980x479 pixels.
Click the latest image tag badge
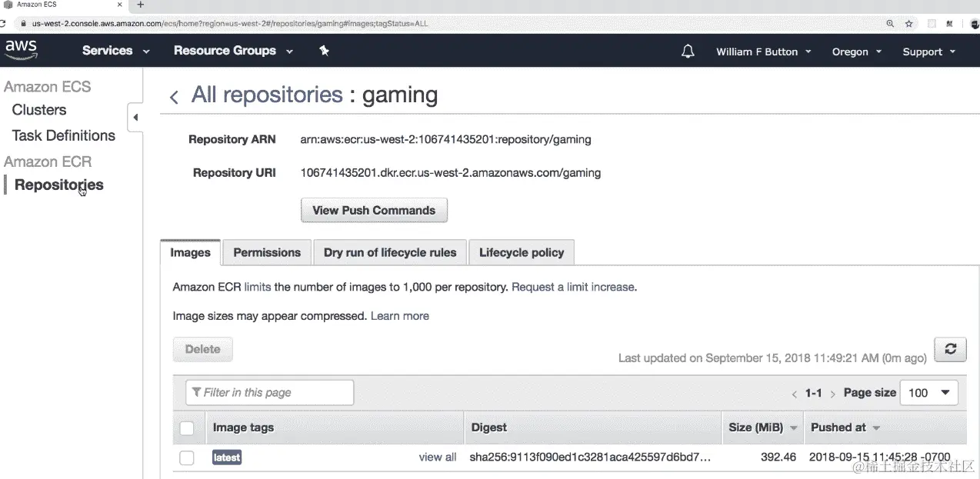pyautogui.click(x=227, y=457)
